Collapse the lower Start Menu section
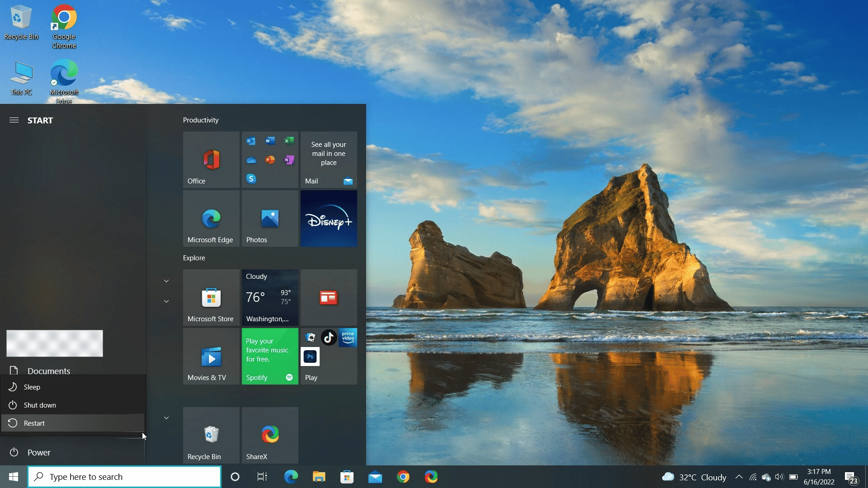 point(167,417)
